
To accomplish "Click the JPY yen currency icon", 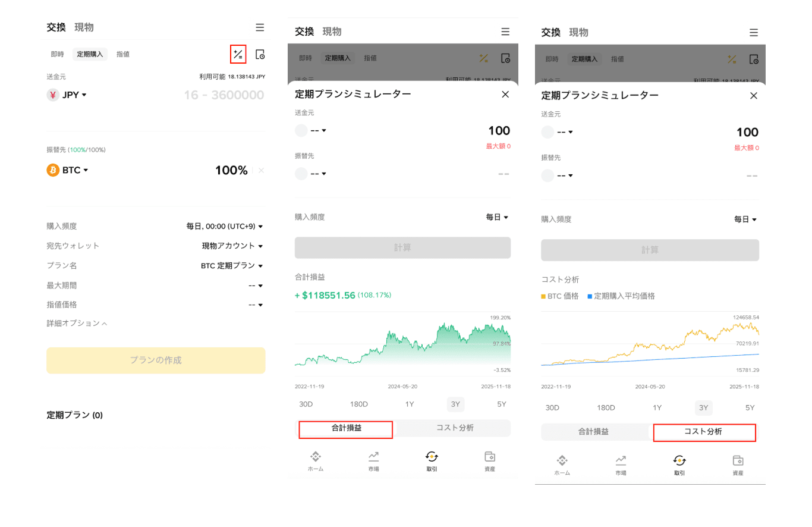I will coord(53,95).
